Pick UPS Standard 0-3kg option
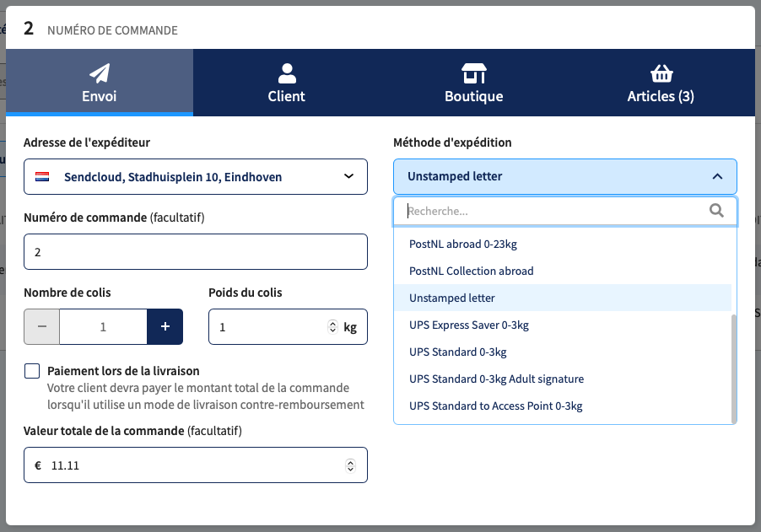This screenshot has width=761, height=532. [563, 352]
